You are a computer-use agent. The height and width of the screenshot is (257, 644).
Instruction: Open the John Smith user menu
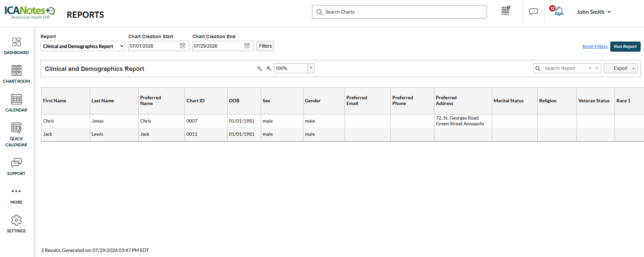[594, 12]
